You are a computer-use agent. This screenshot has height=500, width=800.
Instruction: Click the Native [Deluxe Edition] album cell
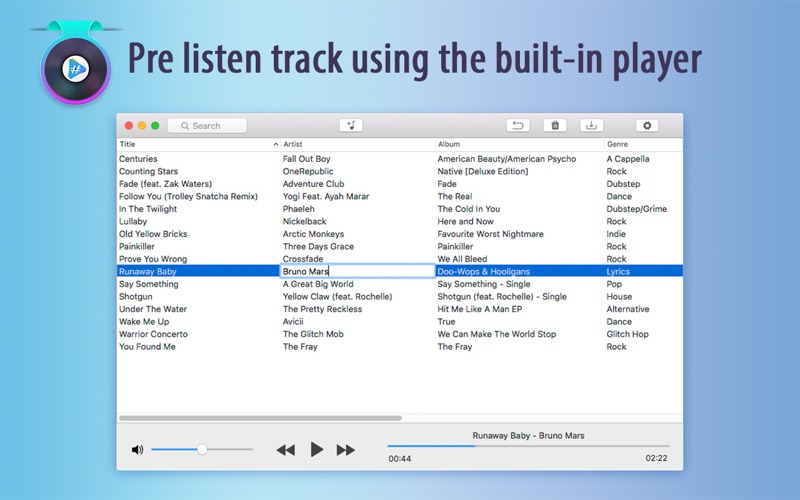(x=483, y=171)
